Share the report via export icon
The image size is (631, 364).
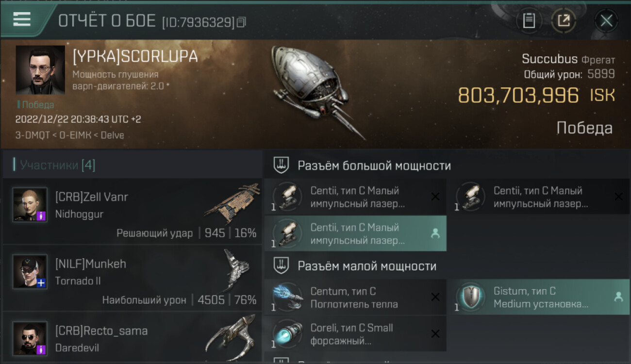pos(564,20)
